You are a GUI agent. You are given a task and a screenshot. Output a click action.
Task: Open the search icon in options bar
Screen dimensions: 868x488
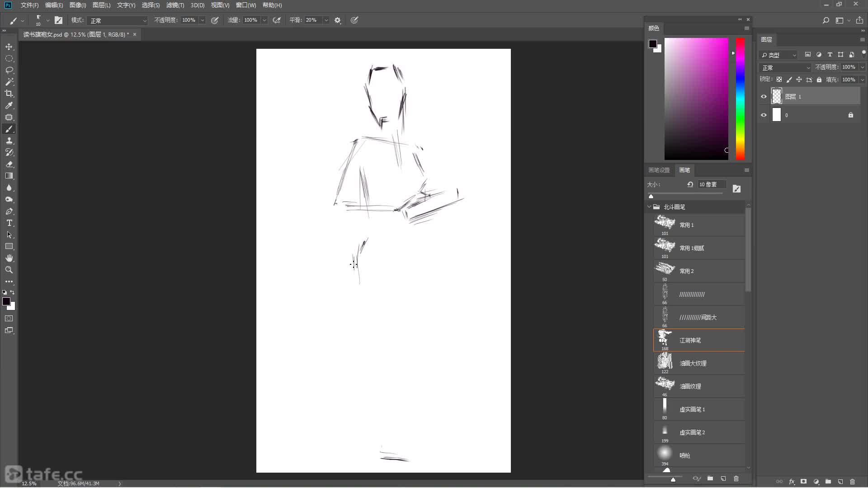pos(826,20)
